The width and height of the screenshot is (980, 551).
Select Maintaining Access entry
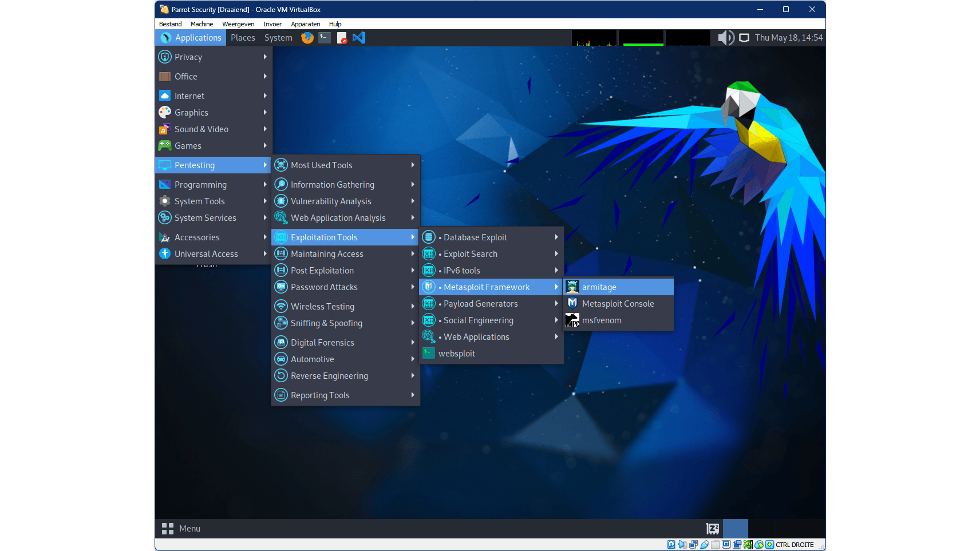[x=346, y=254]
